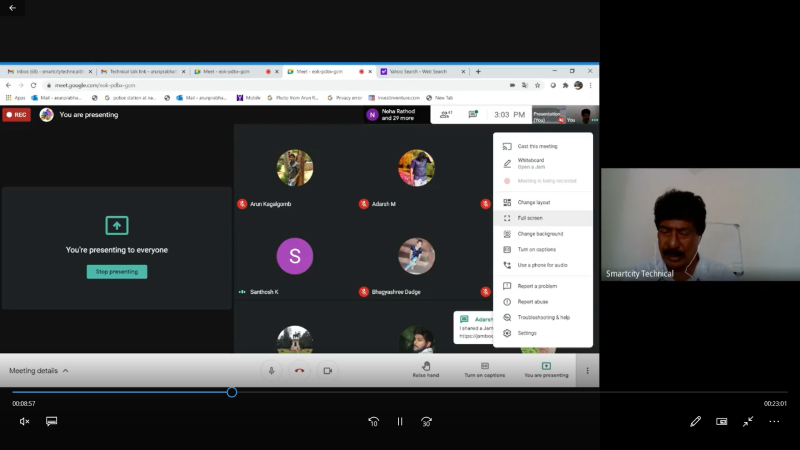Click Turn on captions bottom bar button
Screen dimensions: 800x450
(485, 370)
